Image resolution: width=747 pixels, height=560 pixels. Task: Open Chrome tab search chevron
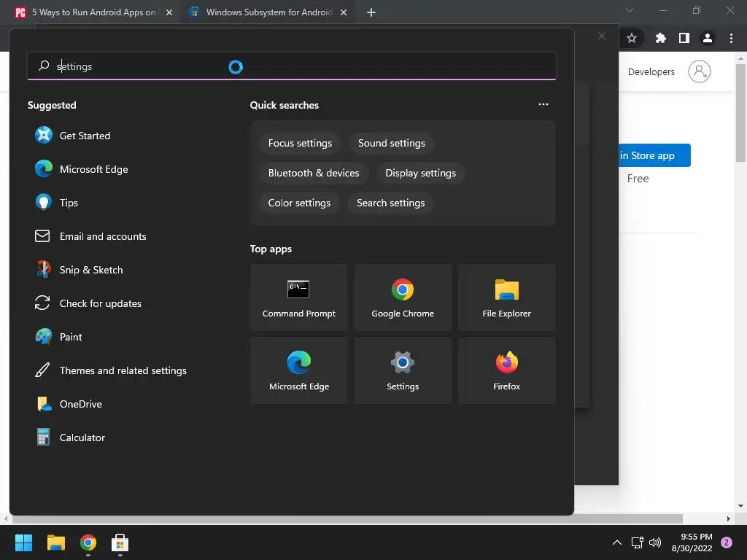[630, 10]
